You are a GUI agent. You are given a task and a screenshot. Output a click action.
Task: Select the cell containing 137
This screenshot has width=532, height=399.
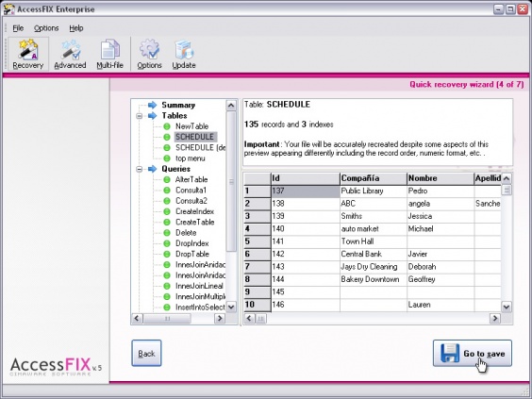305,191
